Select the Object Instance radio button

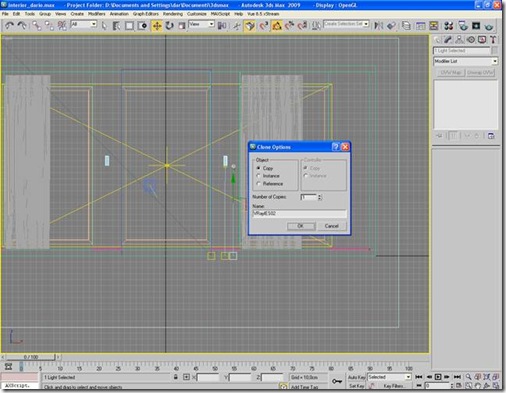(258, 176)
